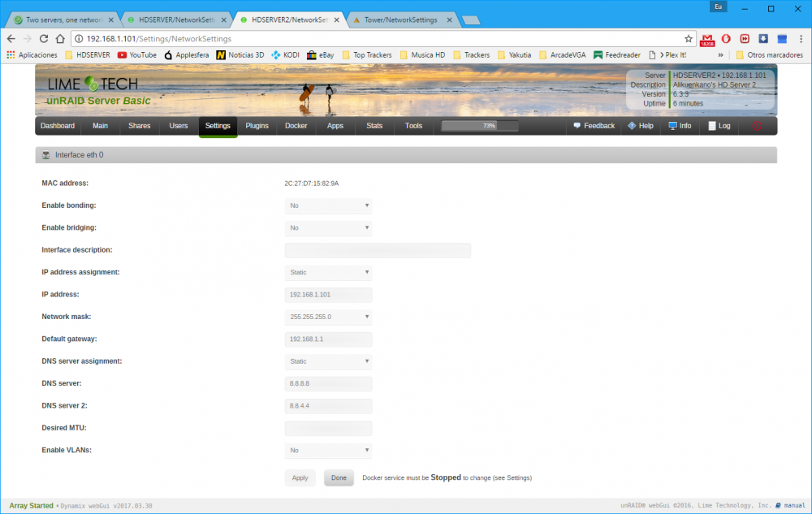Expand the Enable bridging dropdown
This screenshot has width=812, height=514.
pyautogui.click(x=328, y=227)
